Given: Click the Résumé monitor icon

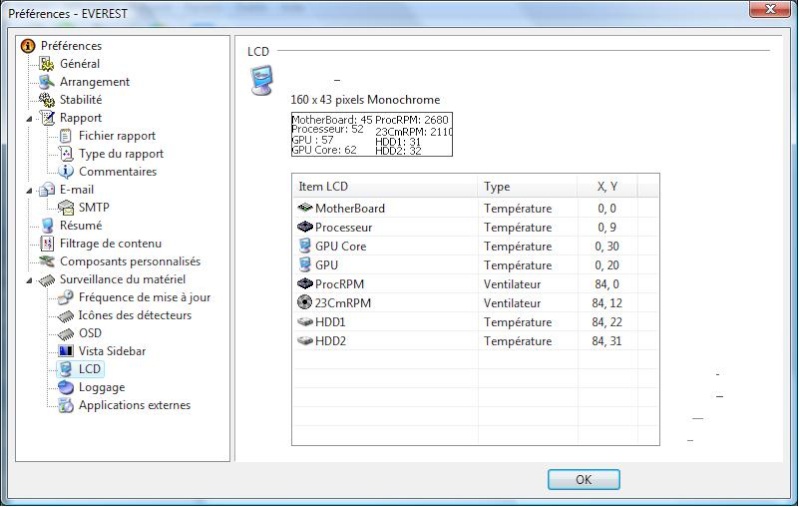Looking at the screenshot, I should click(x=47, y=225).
